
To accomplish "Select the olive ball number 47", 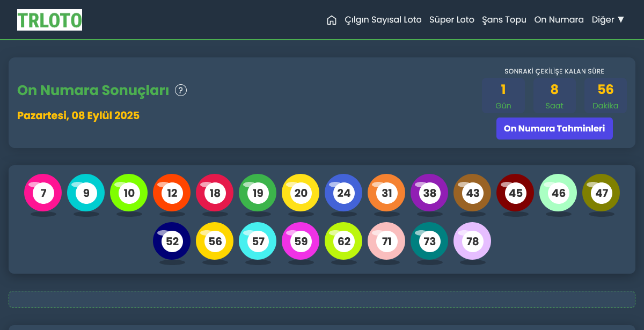I will pyautogui.click(x=601, y=193).
